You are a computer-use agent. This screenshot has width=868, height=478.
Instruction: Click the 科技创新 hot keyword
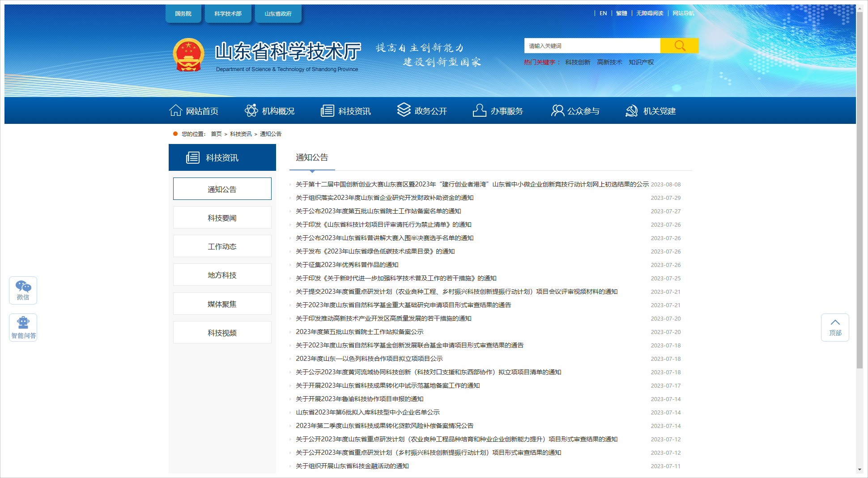577,62
